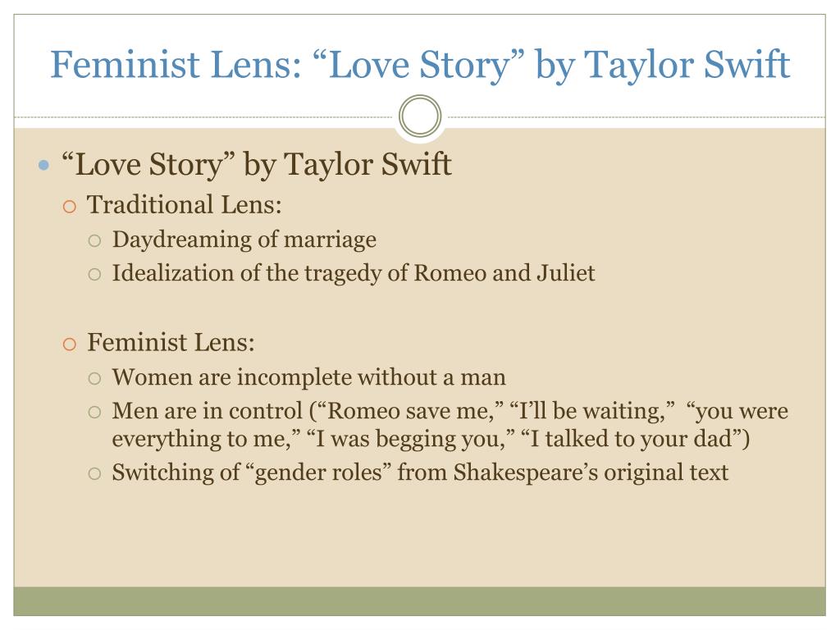Viewport: 840px width, 630px height.
Task: Click the Daydreaming of marriage line
Action: [244, 240]
